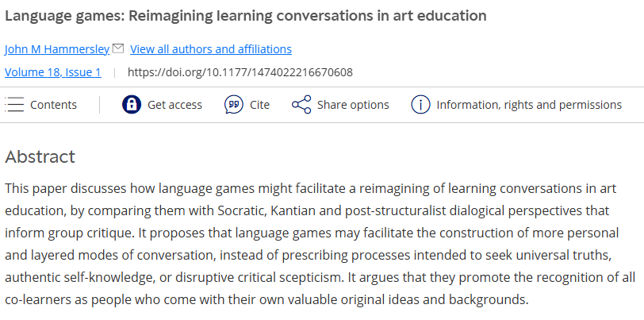Click the quotation-mark Cite icon
The image size is (644, 320).
click(234, 105)
